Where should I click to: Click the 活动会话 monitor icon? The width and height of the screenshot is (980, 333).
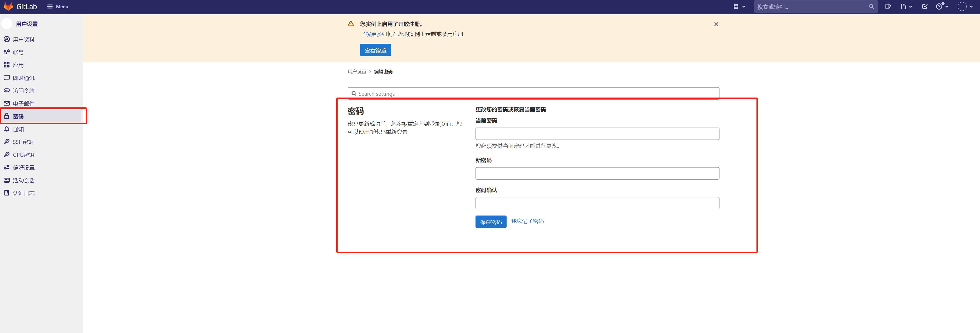click(x=6, y=180)
